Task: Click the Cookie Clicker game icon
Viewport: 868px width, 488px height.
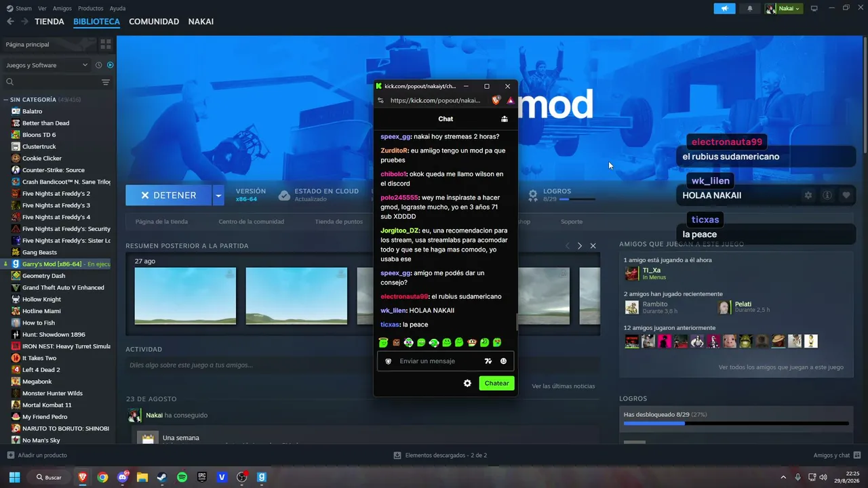Action: (16, 159)
